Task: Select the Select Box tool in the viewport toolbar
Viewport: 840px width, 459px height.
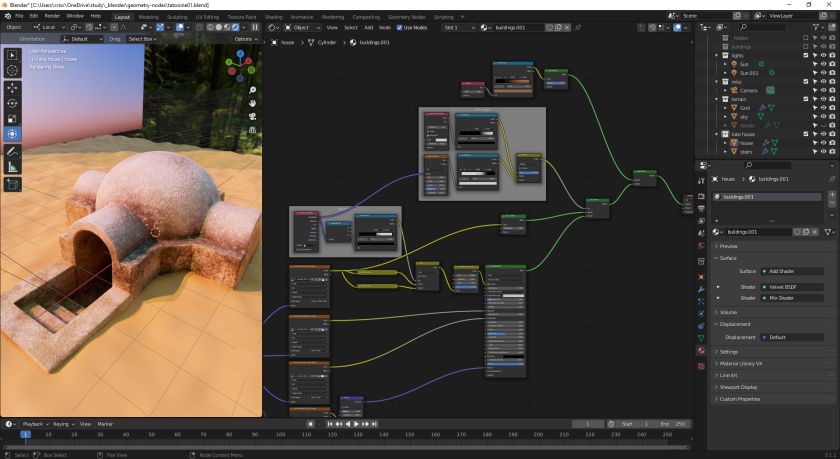Action: pyautogui.click(x=13, y=55)
